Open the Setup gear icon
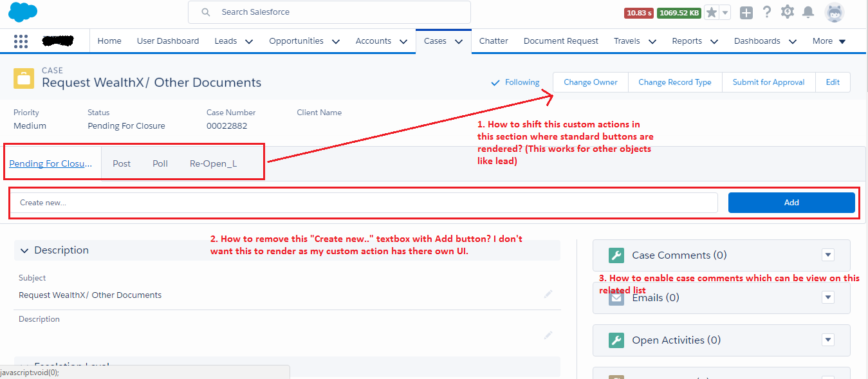The width and height of the screenshot is (868, 379). coord(788,12)
